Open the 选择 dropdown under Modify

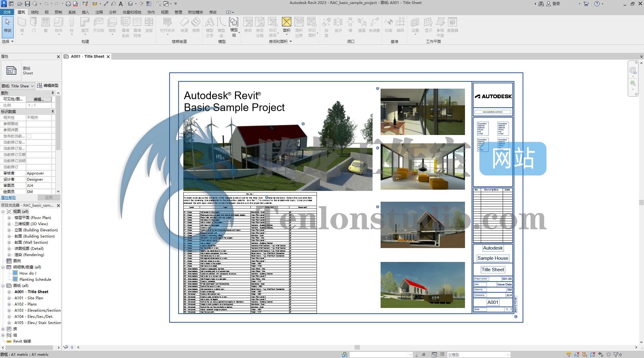tap(8, 41)
